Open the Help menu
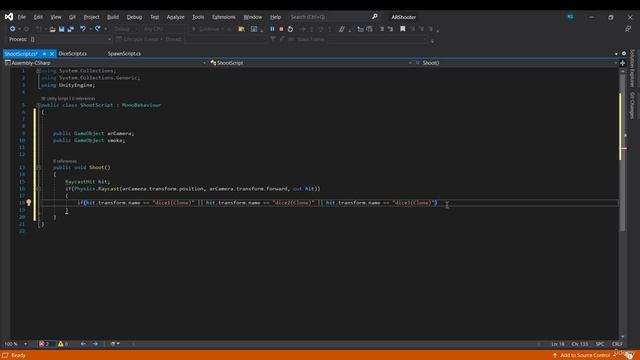 coord(276,17)
